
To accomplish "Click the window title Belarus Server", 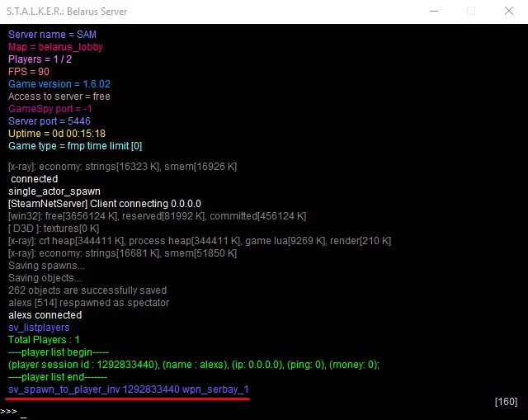I will tap(67, 12).
